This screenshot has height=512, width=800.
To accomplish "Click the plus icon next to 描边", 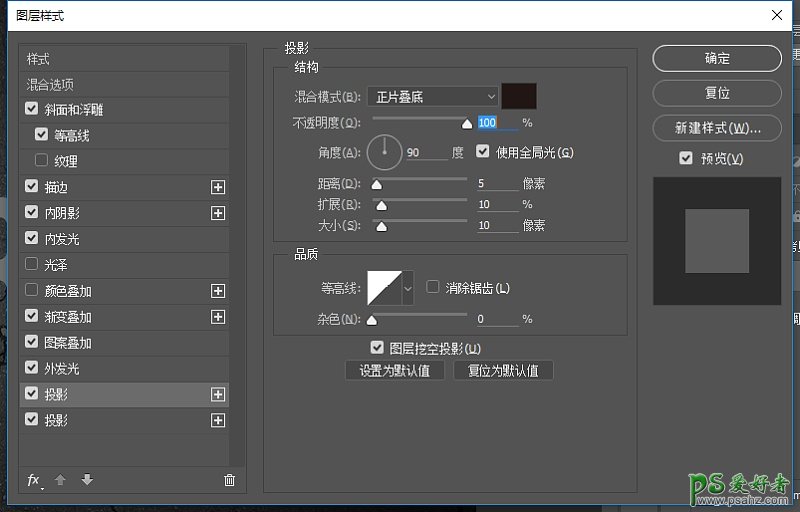I will tap(218, 187).
